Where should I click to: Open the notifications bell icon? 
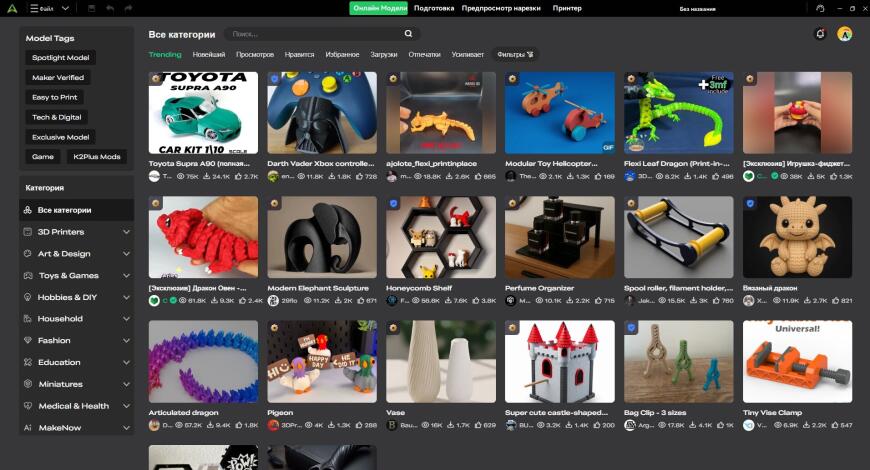pos(820,34)
